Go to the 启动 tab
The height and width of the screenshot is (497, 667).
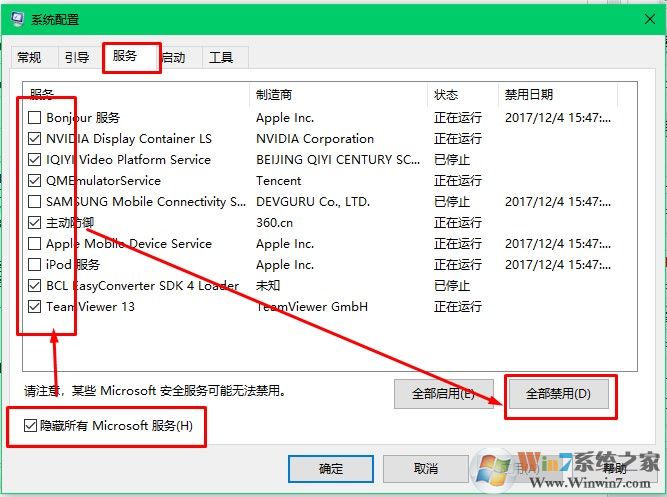(174, 57)
